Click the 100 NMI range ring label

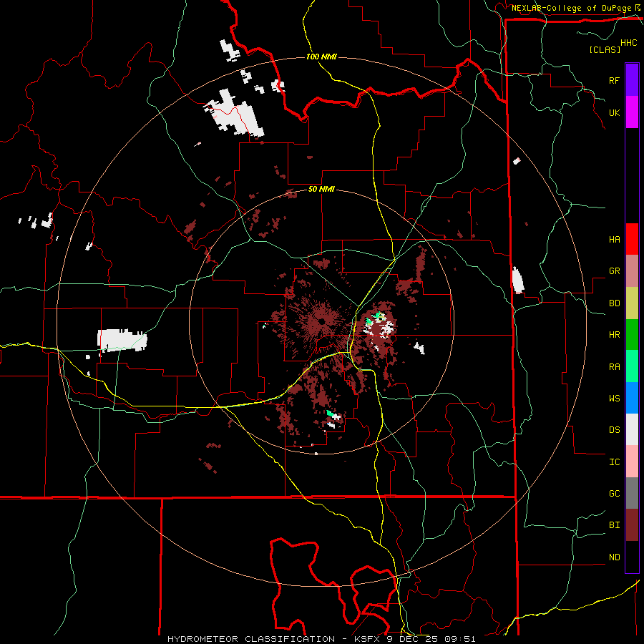(x=321, y=57)
